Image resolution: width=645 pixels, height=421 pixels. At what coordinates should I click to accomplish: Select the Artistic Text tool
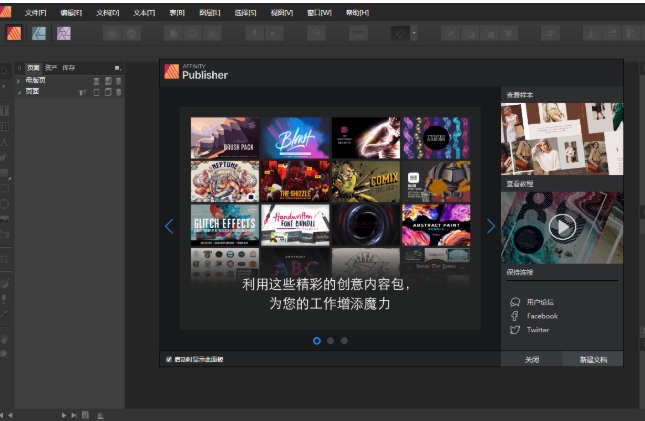[x=5, y=142]
